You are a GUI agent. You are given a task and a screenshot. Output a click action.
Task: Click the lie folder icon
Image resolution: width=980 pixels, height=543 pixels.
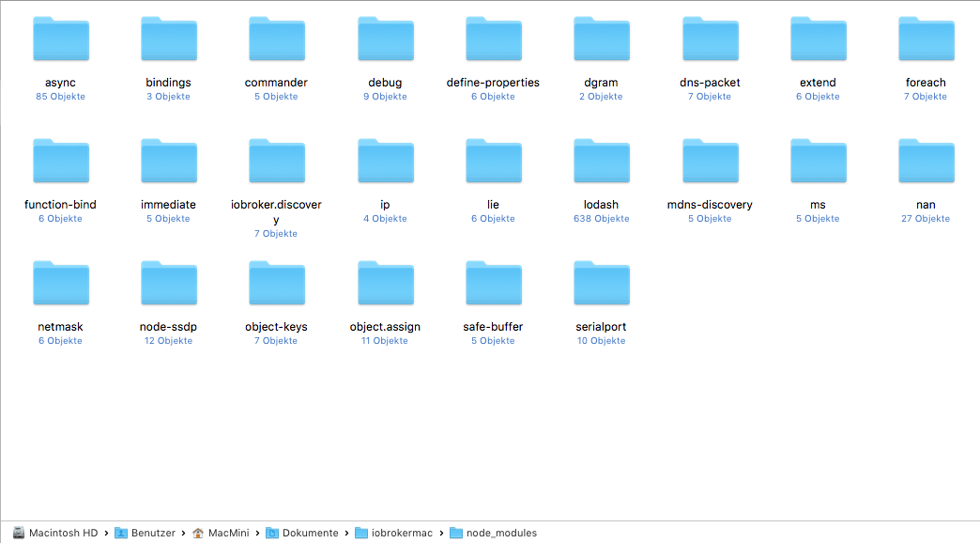(x=494, y=161)
